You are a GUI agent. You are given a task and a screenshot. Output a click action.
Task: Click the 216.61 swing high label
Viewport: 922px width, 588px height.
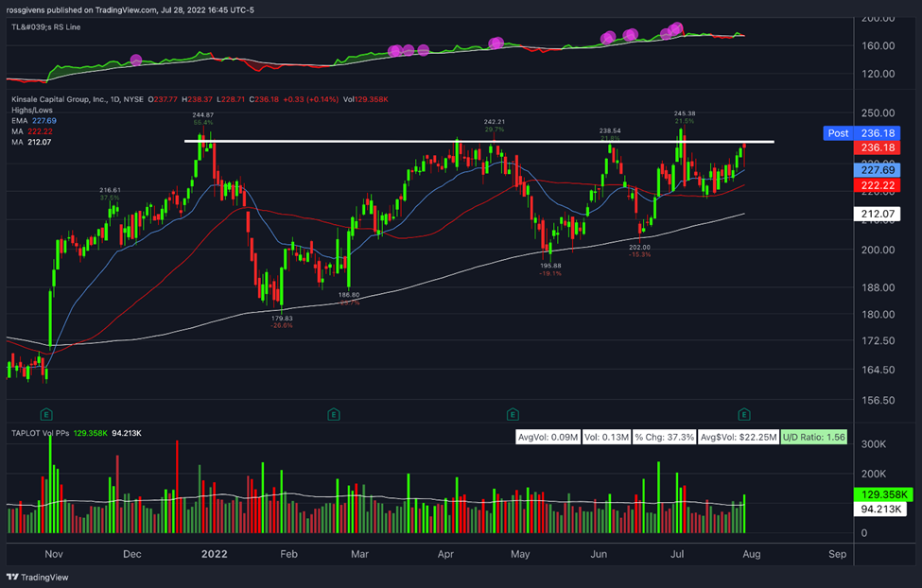click(x=110, y=190)
